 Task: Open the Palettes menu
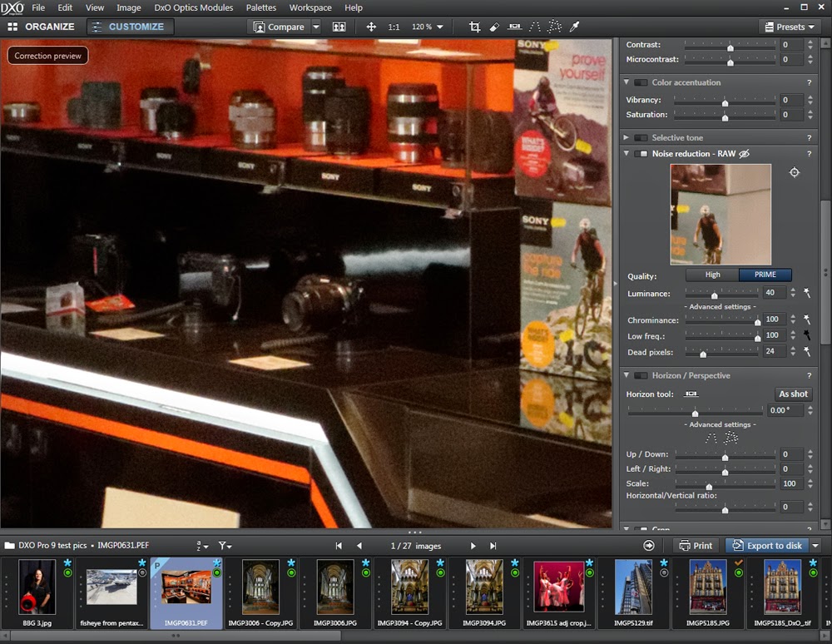coord(261,7)
